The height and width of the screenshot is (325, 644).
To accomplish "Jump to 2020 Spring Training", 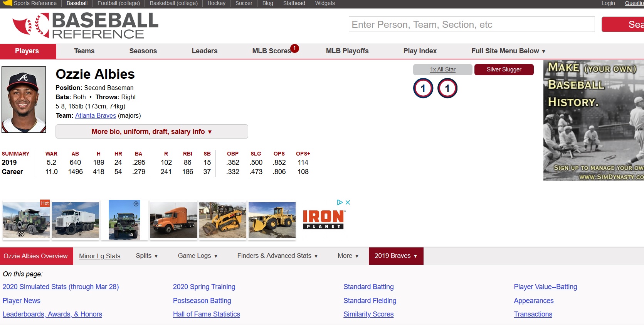I will coord(204,287).
